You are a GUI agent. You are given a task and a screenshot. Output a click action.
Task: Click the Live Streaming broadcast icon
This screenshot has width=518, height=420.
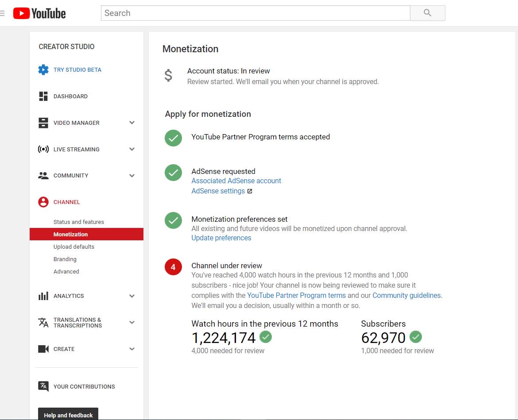coord(43,149)
